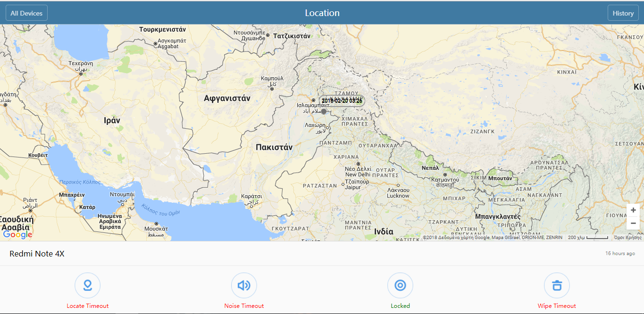Click the Aşgabat city label
Screen dimensions: 644x314
tap(168, 46)
